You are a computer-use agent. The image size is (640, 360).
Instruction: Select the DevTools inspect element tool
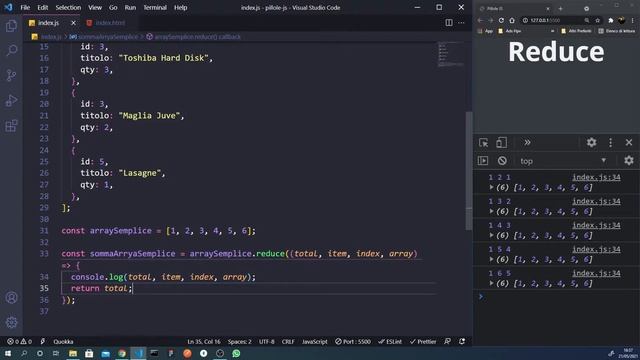(484, 142)
